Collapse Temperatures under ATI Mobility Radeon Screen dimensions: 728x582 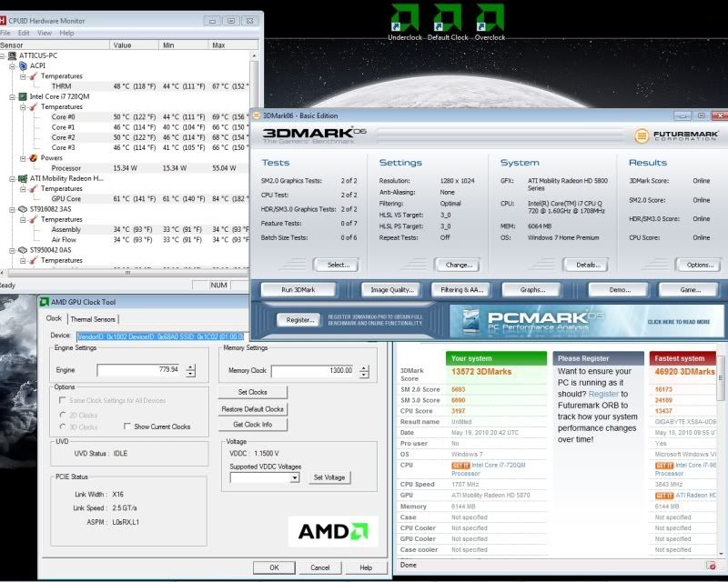click(23, 188)
